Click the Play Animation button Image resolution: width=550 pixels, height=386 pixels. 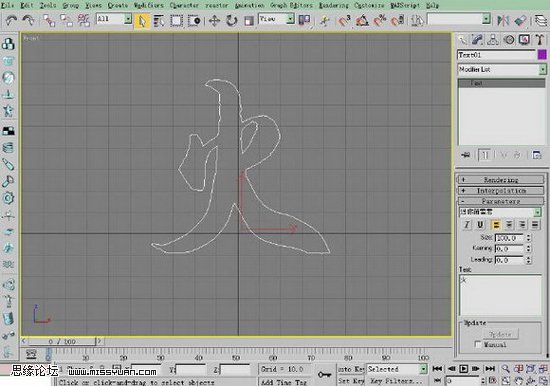[463, 368]
